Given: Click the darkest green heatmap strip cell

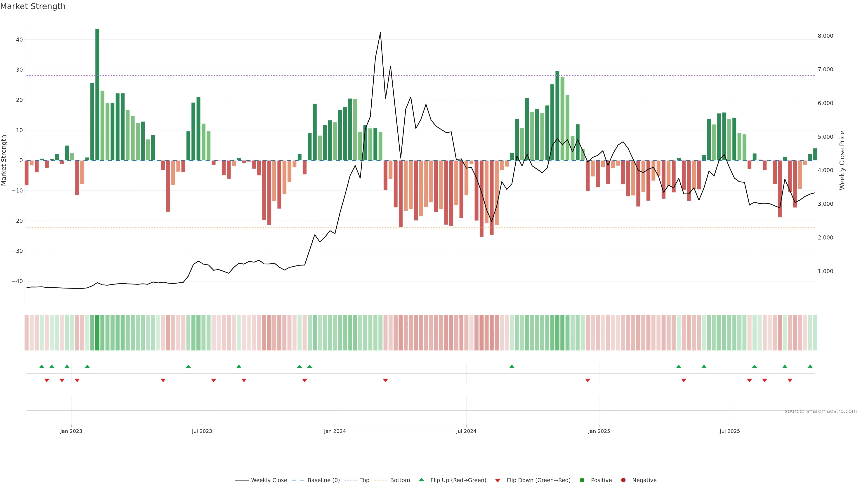Looking at the screenshot, I should click(97, 332).
